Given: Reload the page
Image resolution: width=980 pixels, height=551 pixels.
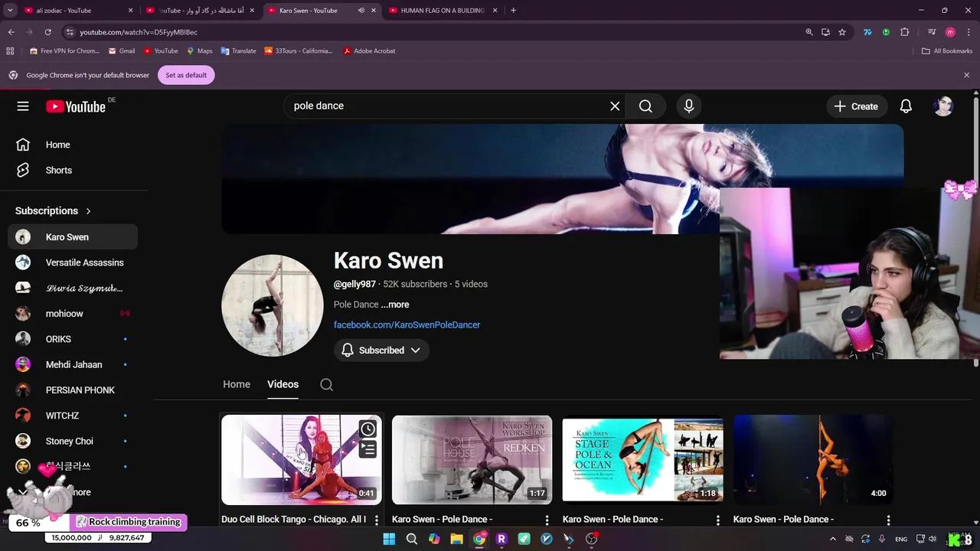Looking at the screenshot, I should pyautogui.click(x=47, y=32).
